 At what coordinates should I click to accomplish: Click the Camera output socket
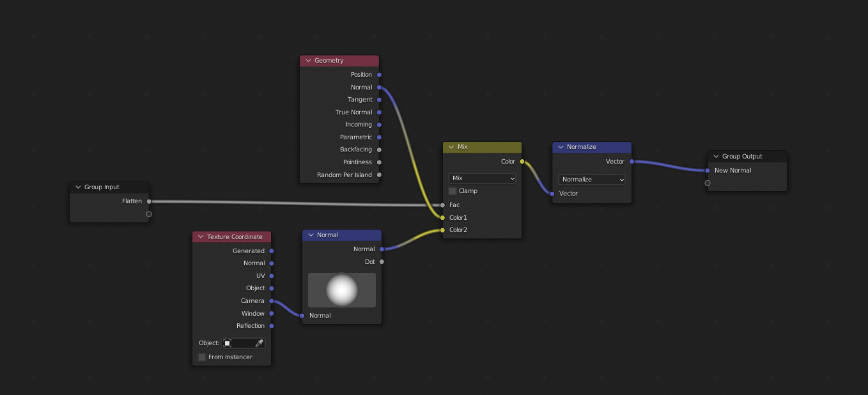[x=271, y=301]
